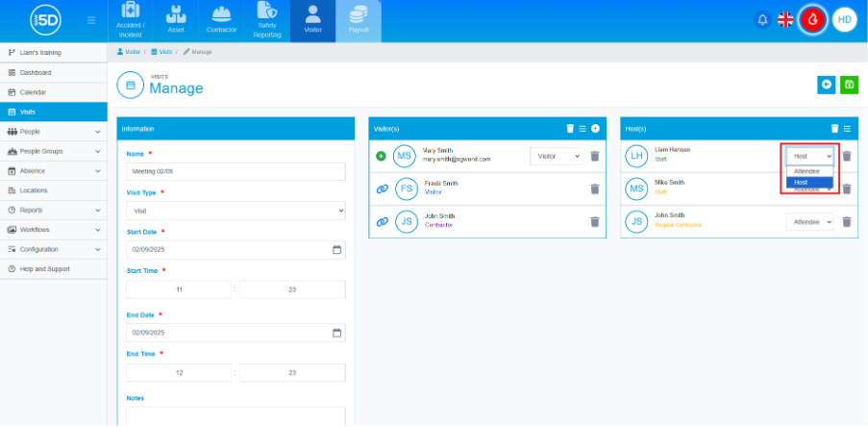Click the 5D logo

pos(45,20)
